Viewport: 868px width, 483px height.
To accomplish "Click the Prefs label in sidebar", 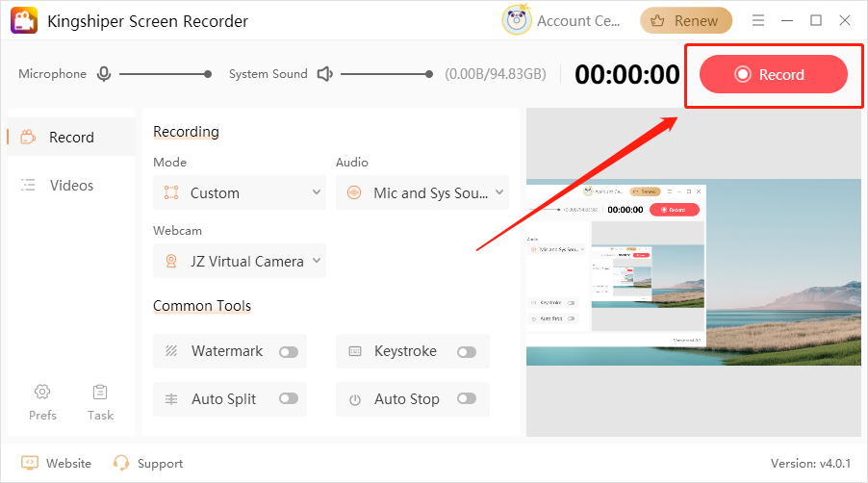I will point(42,415).
